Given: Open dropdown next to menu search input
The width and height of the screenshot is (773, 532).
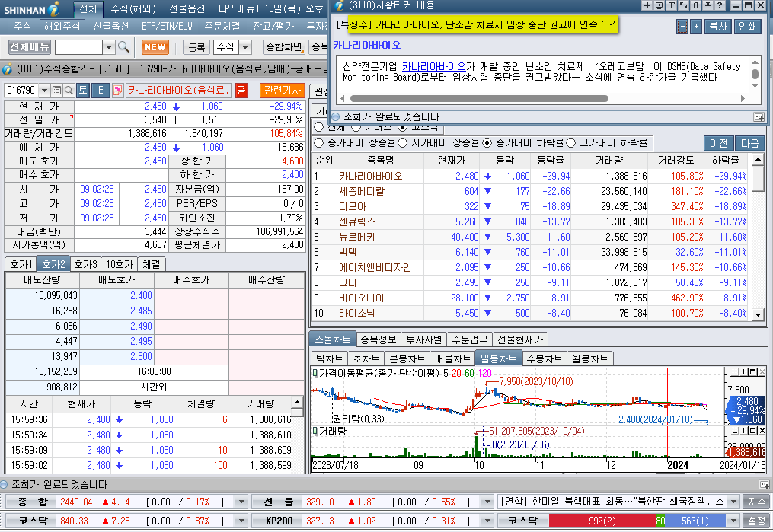Looking at the screenshot, I should (x=109, y=47).
